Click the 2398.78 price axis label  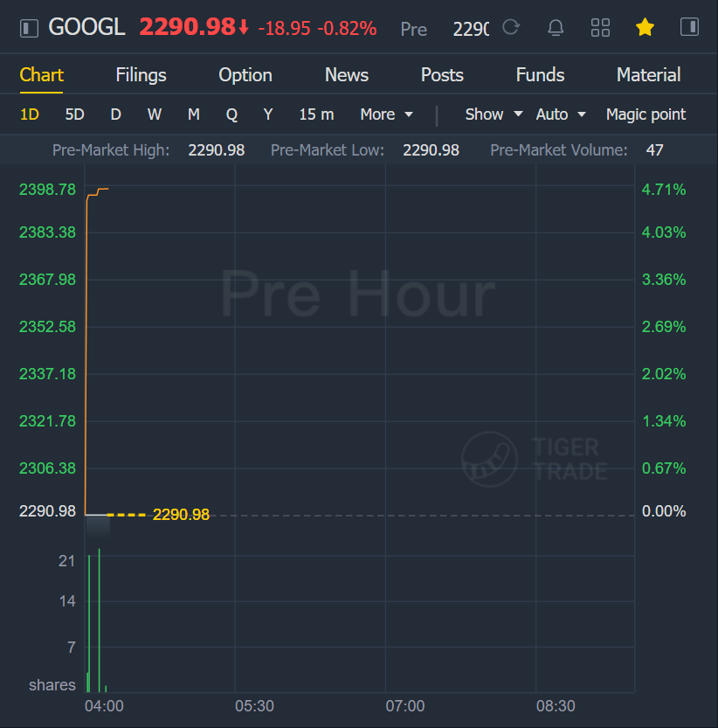pyautogui.click(x=47, y=190)
